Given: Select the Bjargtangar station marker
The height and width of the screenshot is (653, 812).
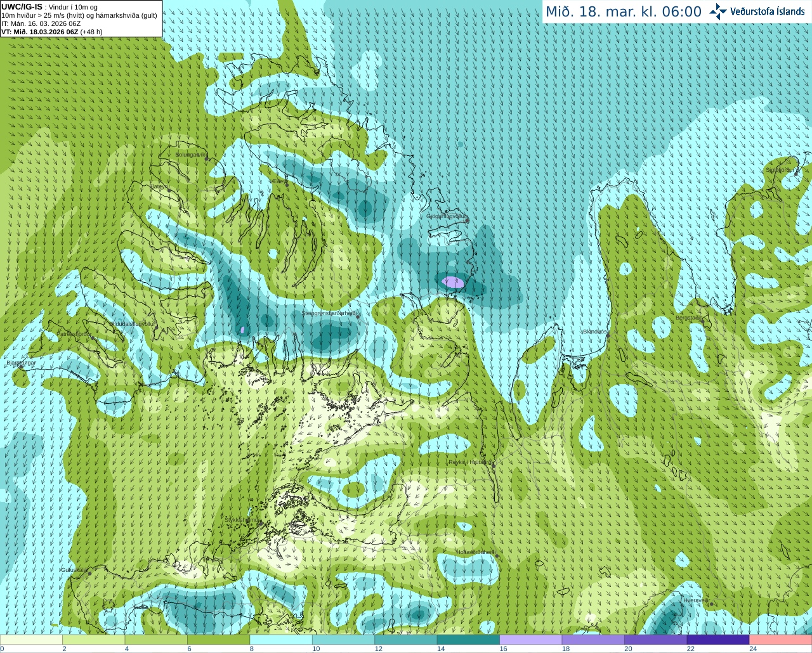Looking at the screenshot, I should pyautogui.click(x=21, y=367).
